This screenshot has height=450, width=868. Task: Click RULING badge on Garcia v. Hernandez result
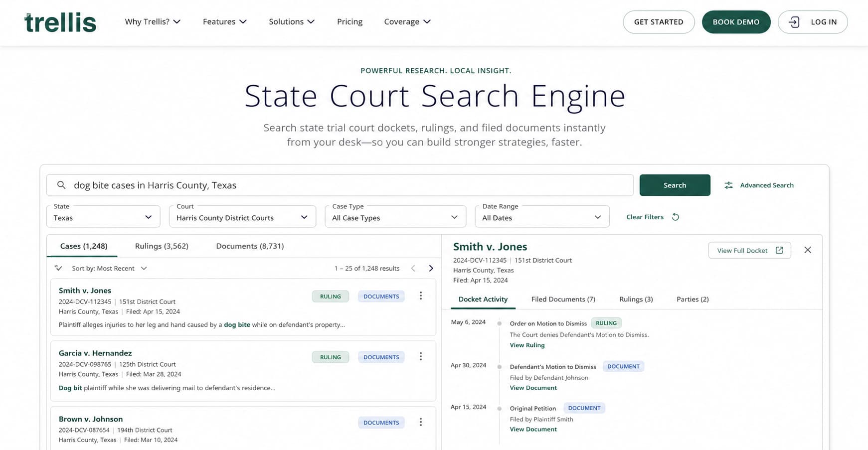tap(331, 357)
